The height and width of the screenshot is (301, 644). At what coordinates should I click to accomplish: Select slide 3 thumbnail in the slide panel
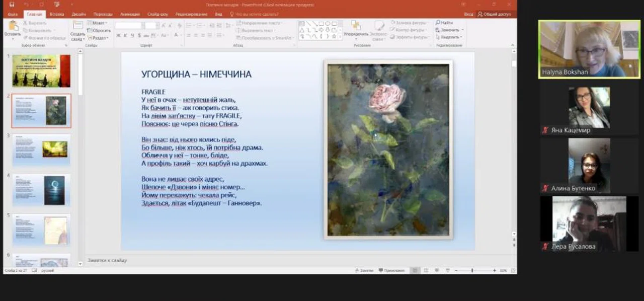[41, 149]
